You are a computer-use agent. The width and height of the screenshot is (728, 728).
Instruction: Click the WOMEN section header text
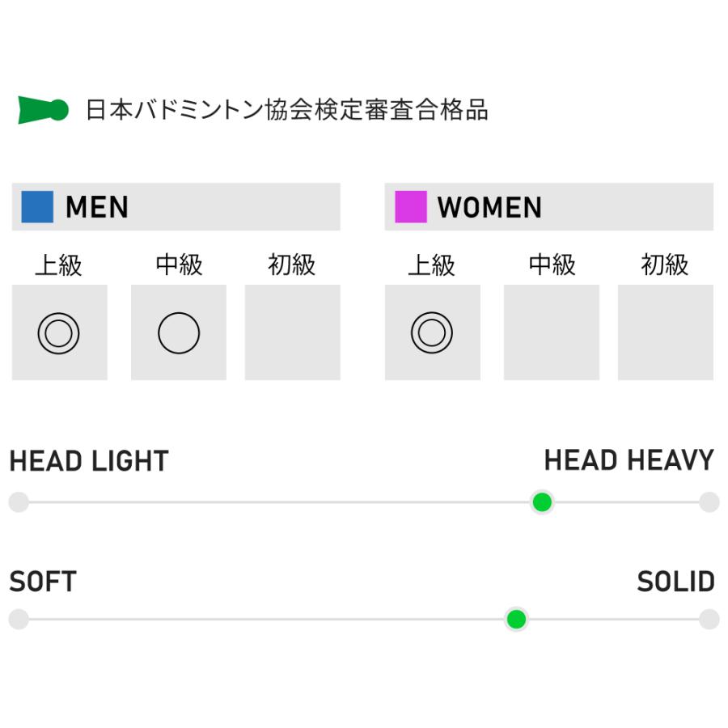pos(489,208)
